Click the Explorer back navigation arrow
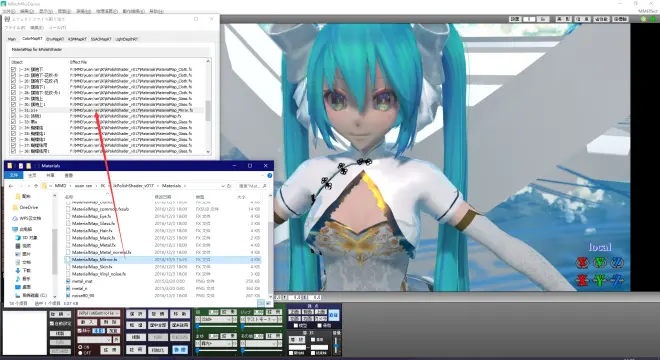The image size is (660, 360). click(11, 186)
